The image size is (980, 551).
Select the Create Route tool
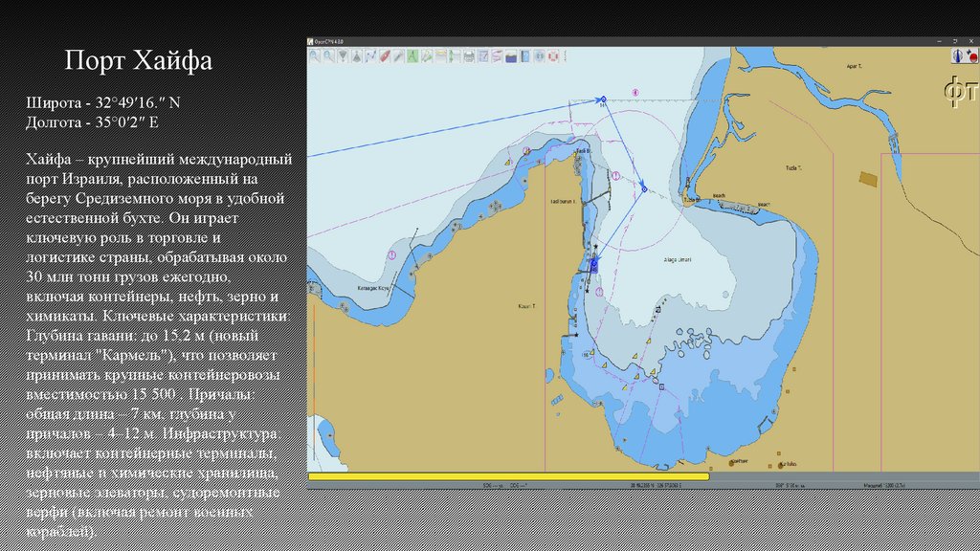(370, 56)
